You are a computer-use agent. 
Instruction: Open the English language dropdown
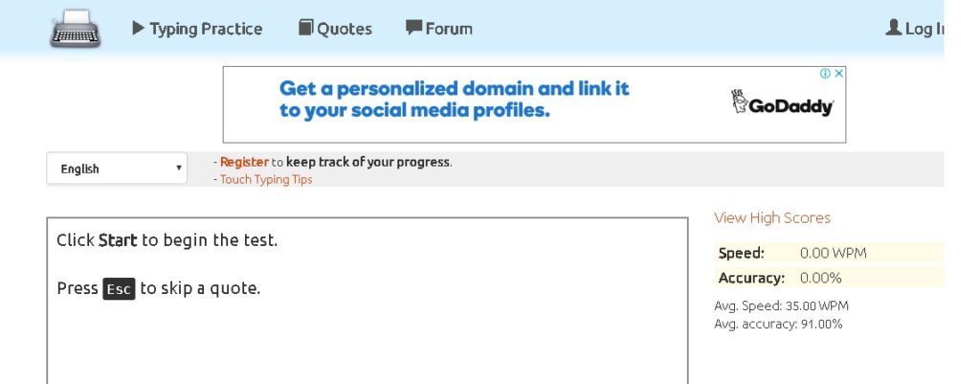[x=117, y=169]
